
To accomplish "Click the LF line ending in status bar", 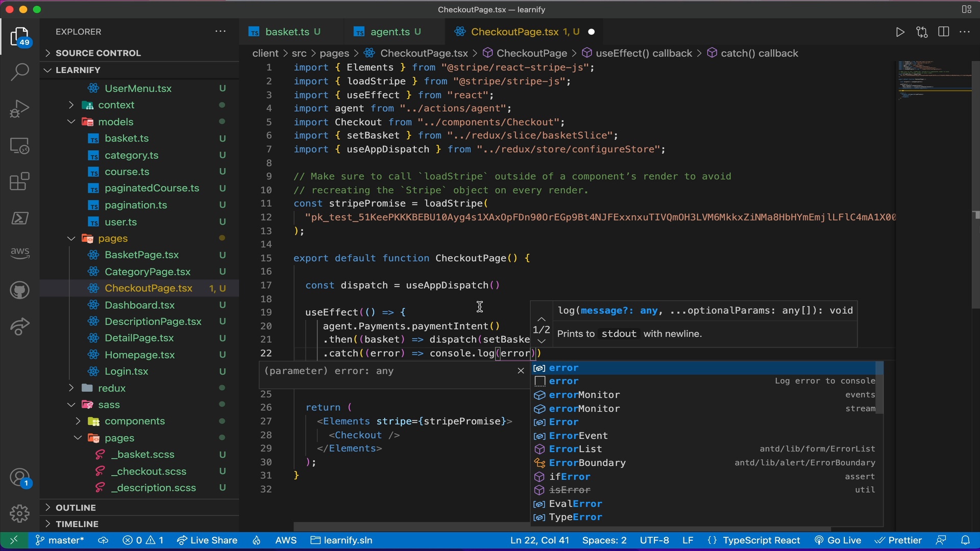I will [686, 540].
